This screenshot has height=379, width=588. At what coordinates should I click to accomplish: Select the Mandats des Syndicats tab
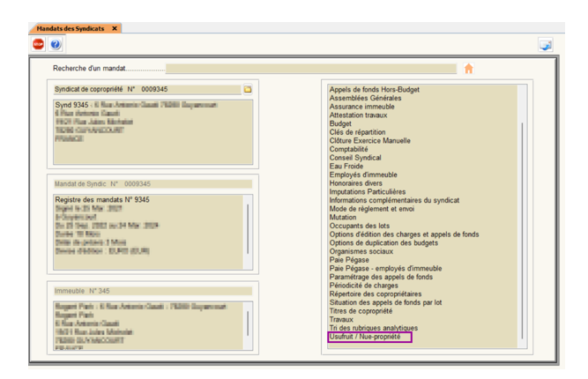coord(70,28)
